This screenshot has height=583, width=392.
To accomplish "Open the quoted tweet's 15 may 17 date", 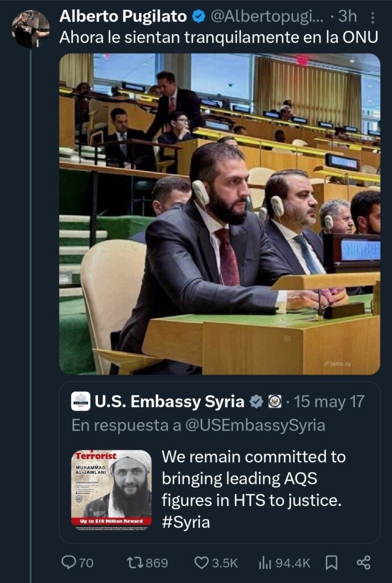I will pyautogui.click(x=329, y=402).
